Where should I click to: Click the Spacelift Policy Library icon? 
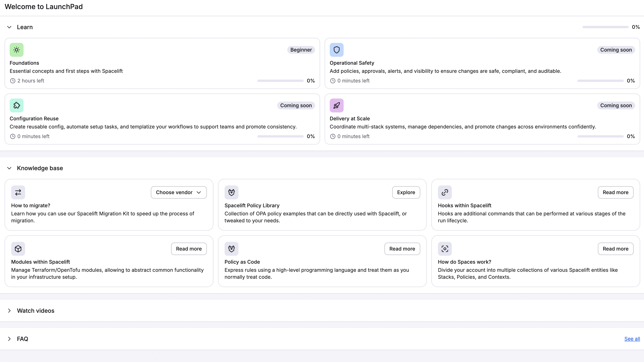(231, 192)
